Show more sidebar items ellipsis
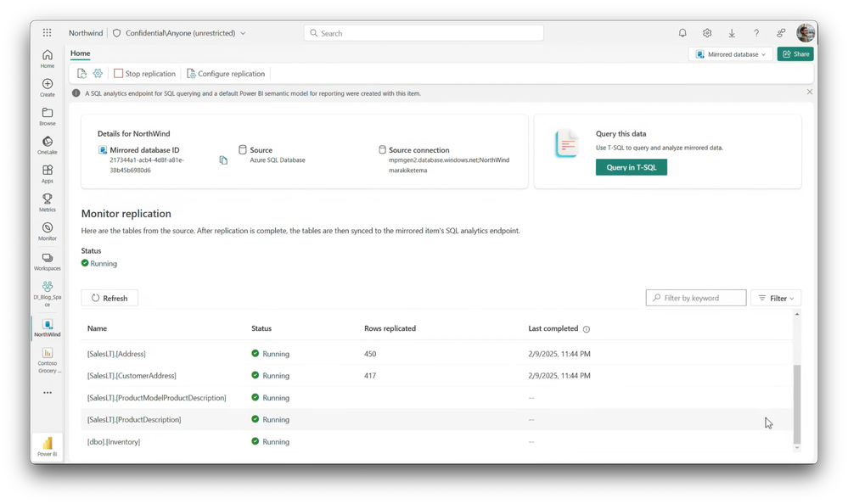This screenshot has width=848, height=504. pyautogui.click(x=48, y=393)
